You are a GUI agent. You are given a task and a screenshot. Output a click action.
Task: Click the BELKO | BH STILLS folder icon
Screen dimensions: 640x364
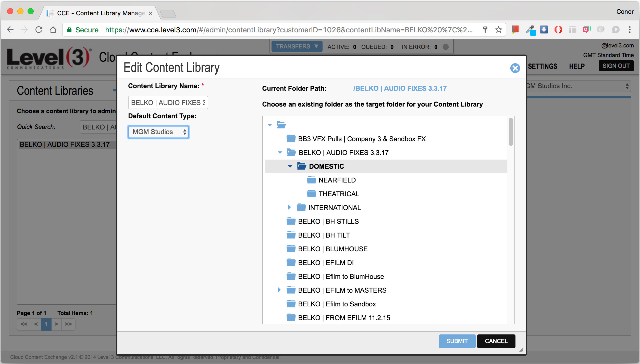pos(291,221)
